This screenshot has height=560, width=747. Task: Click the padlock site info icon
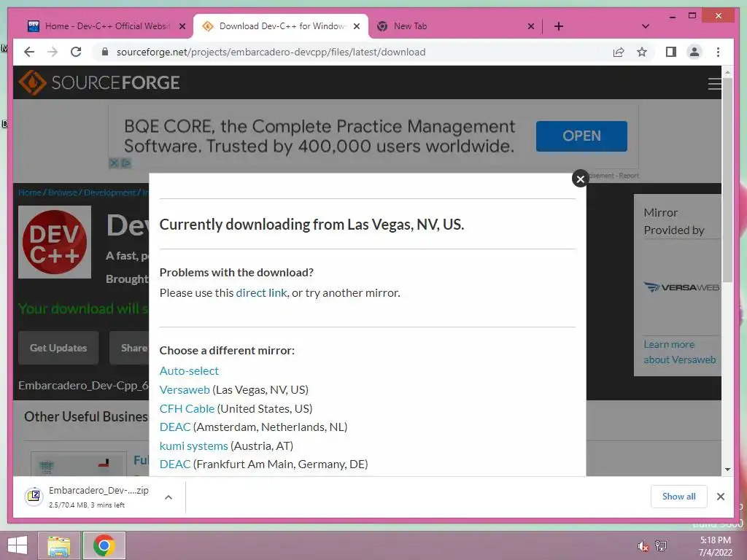coord(105,52)
